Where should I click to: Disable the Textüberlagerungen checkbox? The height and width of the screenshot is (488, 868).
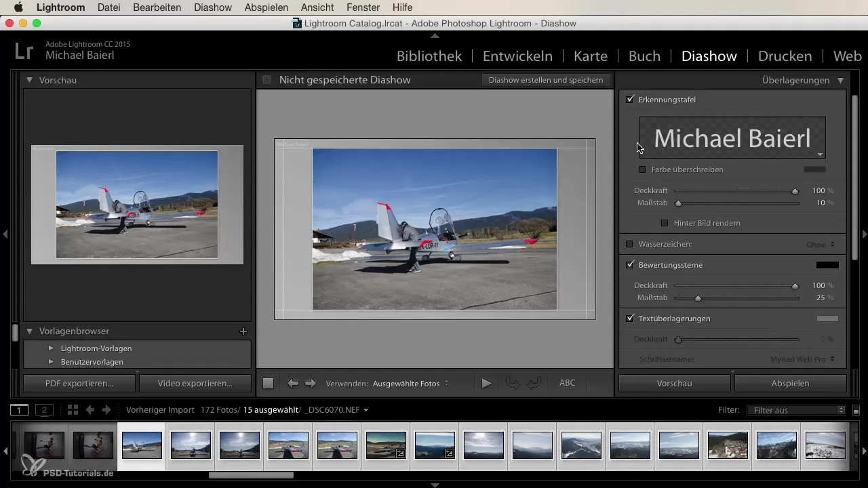pyautogui.click(x=630, y=319)
